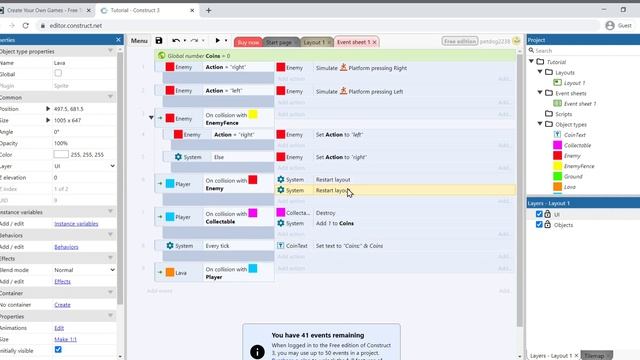This screenshot has height=360, width=640.
Task: Expand the Size property arrow
Action: pos(48,120)
